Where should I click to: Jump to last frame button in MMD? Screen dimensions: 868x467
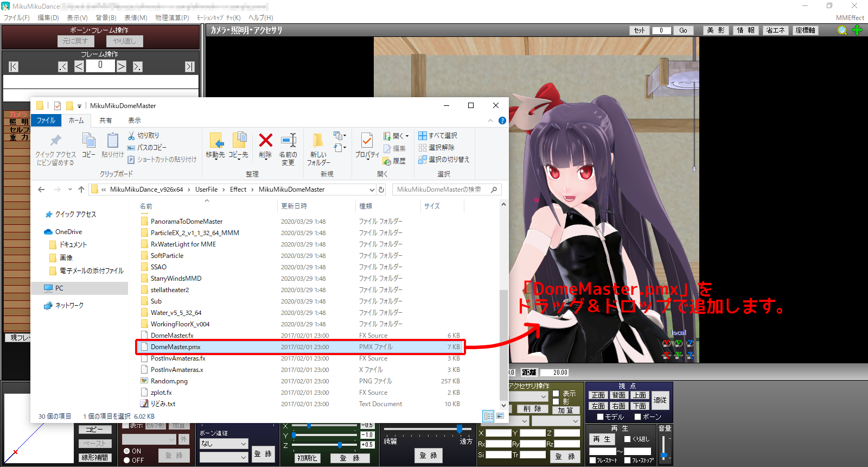pyautogui.click(x=189, y=67)
